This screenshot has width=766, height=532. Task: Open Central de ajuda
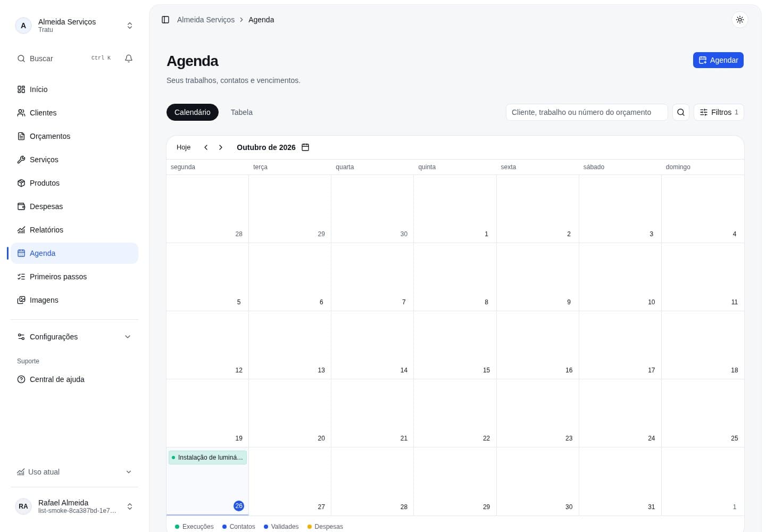coord(74,379)
